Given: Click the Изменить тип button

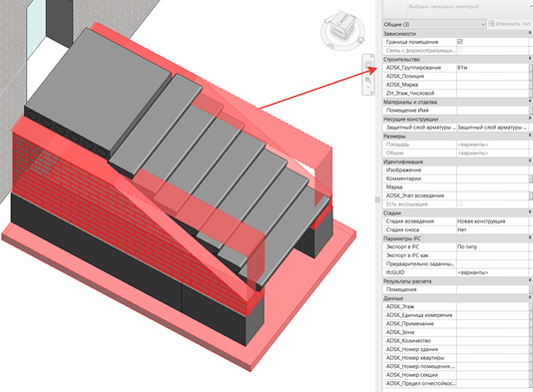Looking at the screenshot, I should (509, 24).
